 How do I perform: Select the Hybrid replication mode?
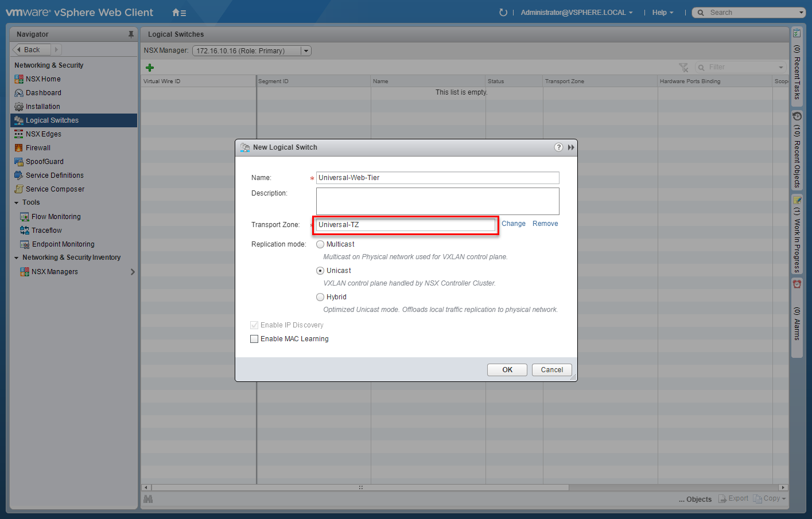coord(320,297)
